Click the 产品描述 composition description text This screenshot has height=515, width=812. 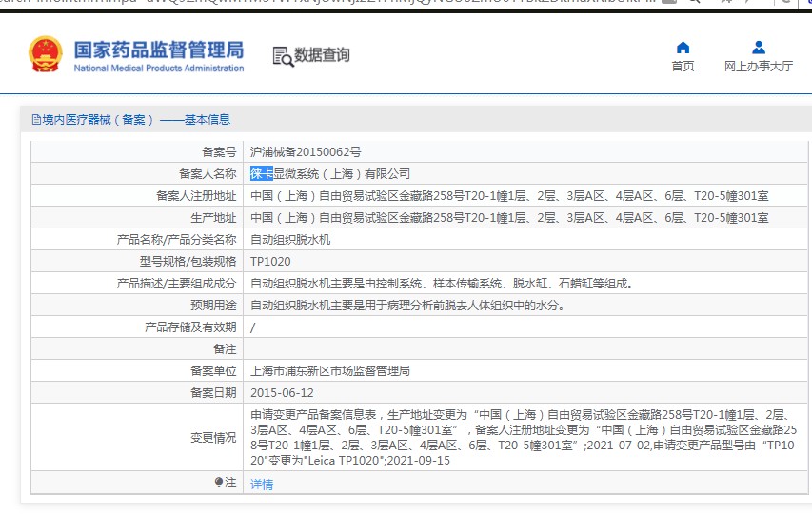pos(442,284)
